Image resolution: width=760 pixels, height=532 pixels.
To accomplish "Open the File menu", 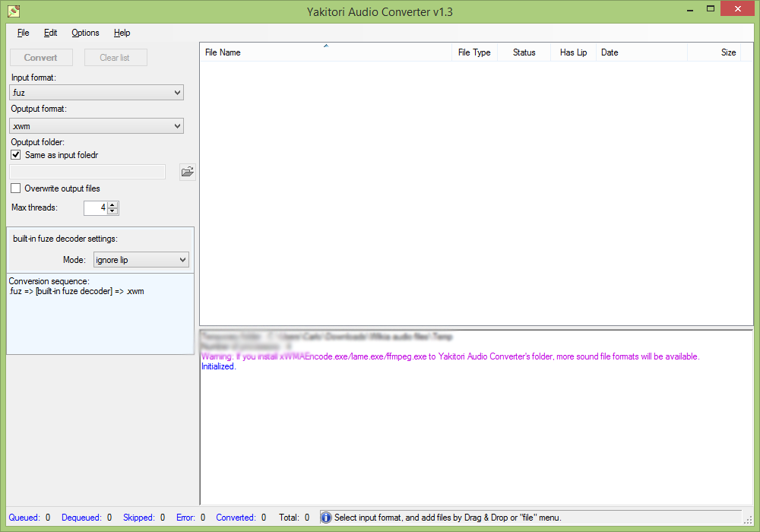I will pos(24,33).
